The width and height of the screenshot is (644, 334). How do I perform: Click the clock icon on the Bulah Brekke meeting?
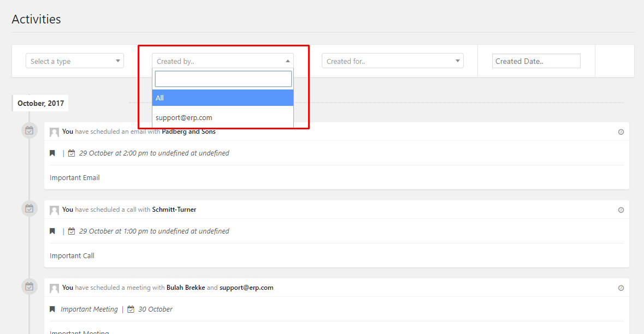[x=621, y=288]
